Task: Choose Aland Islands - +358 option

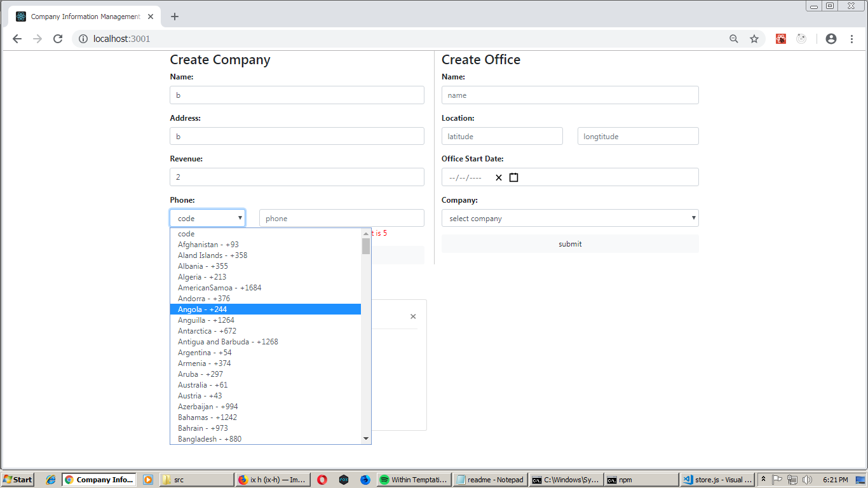Action: [x=266, y=255]
